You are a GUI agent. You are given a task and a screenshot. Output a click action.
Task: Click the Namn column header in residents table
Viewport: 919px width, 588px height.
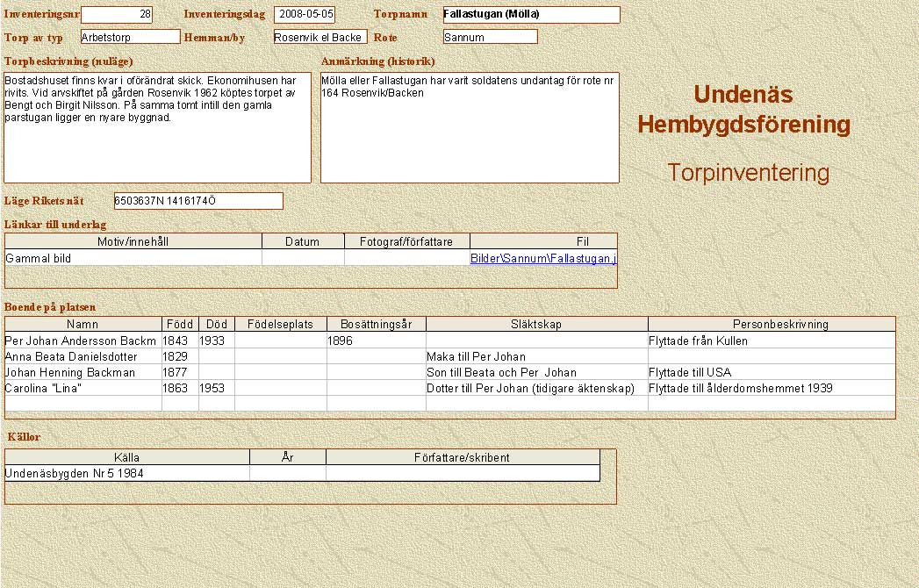point(83,324)
